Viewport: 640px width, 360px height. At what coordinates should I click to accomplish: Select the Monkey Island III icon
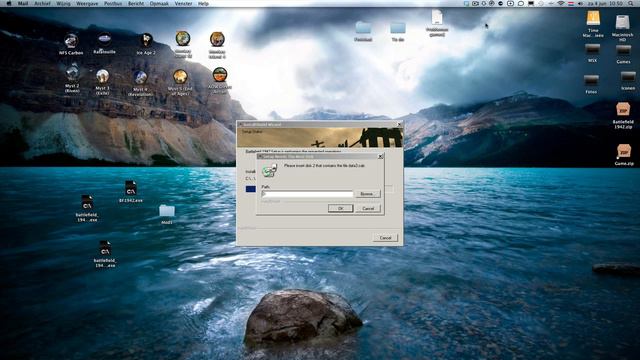click(x=183, y=39)
